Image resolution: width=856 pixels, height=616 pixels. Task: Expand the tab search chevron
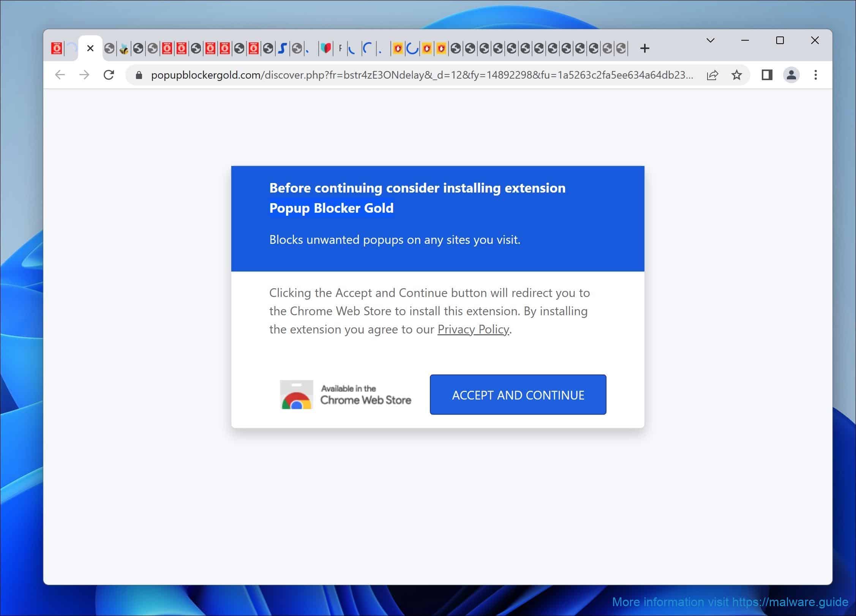[x=711, y=40]
